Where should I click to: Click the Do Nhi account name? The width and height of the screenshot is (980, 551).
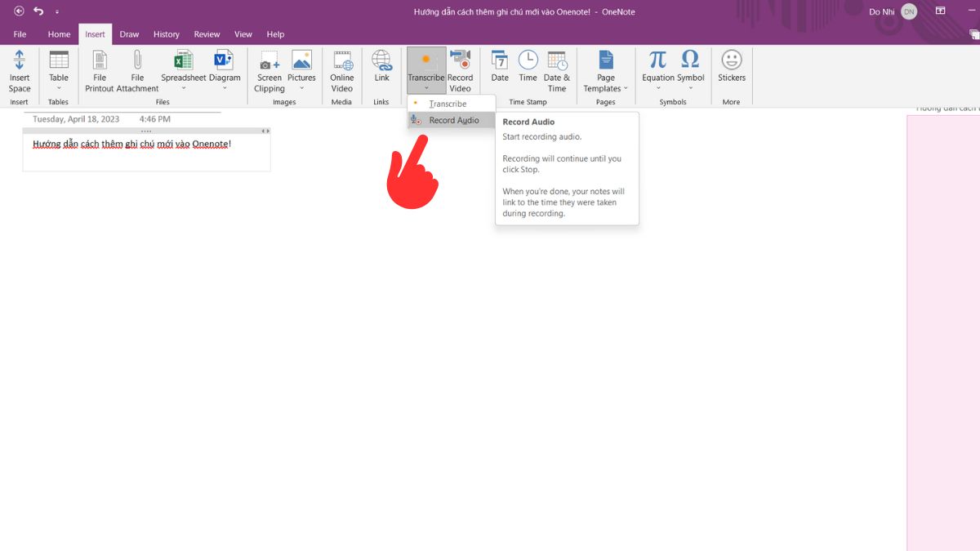(882, 11)
